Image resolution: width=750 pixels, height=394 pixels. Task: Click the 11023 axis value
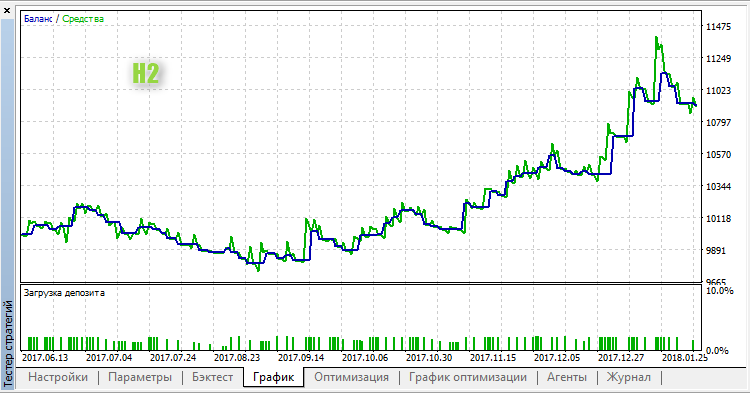click(x=718, y=90)
